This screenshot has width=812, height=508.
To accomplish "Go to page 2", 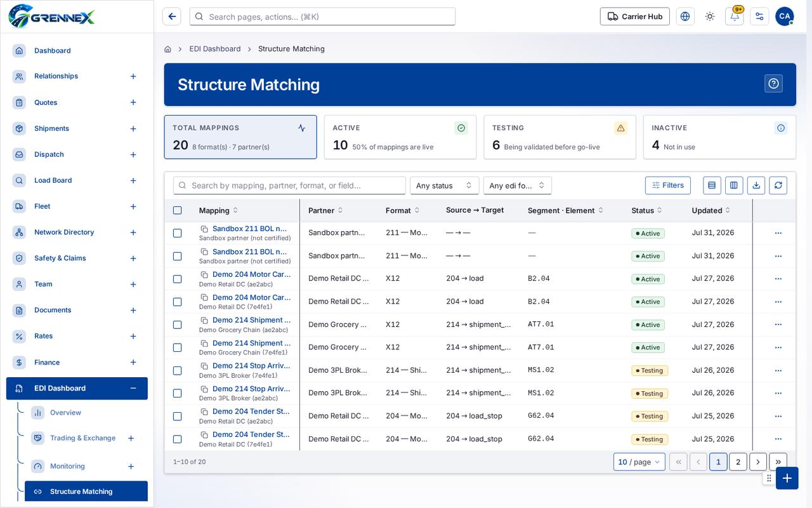I will point(738,462).
